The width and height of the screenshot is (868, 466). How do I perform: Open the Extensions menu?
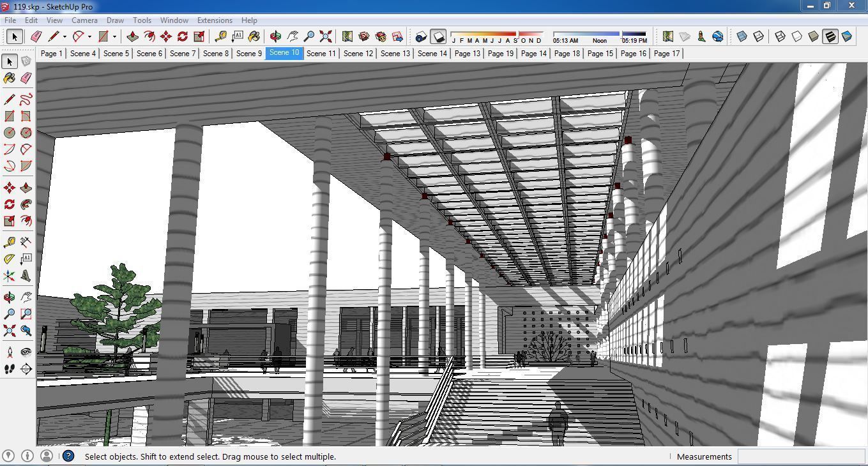pyautogui.click(x=215, y=20)
